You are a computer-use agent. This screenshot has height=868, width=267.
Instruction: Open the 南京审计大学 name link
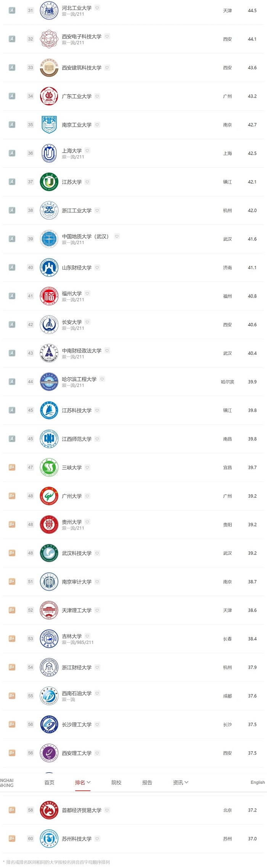[x=77, y=582]
